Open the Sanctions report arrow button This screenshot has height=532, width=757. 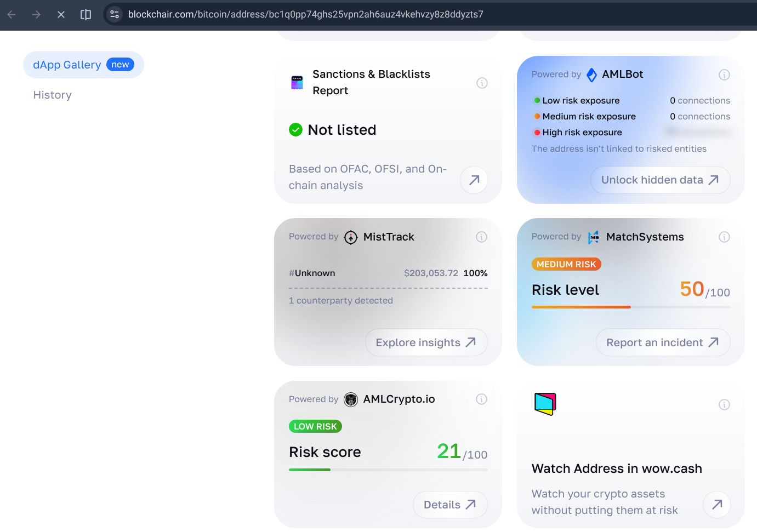pyautogui.click(x=474, y=180)
